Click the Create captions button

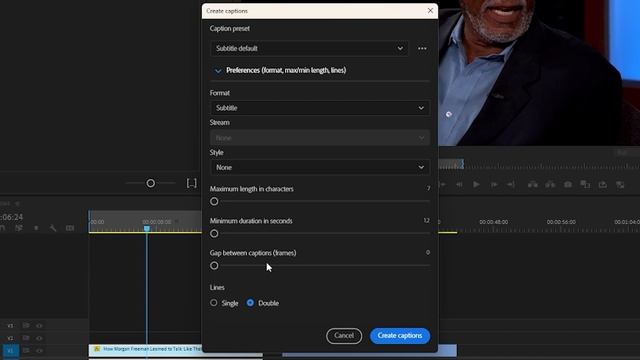(x=400, y=336)
